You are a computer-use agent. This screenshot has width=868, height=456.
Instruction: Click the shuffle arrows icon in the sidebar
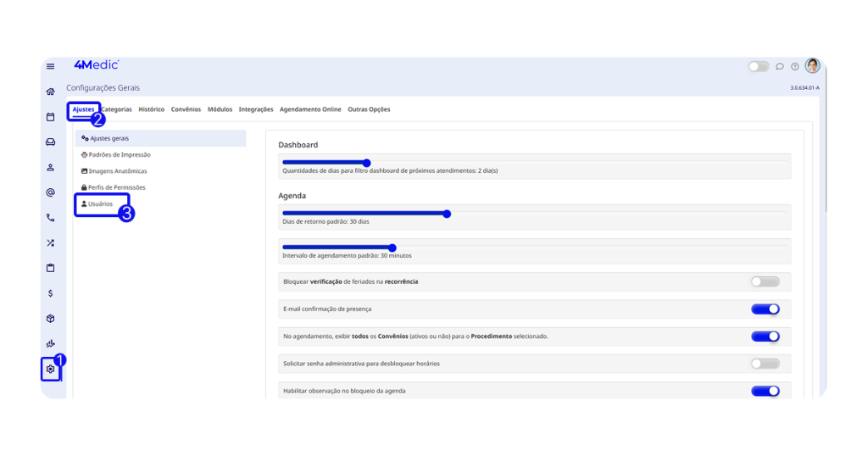[51, 243]
